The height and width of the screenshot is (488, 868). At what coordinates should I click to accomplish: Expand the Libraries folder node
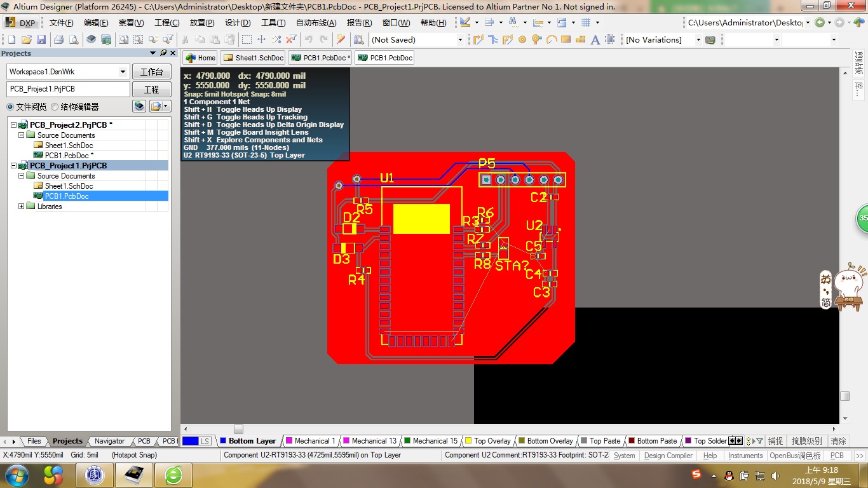coord(22,207)
